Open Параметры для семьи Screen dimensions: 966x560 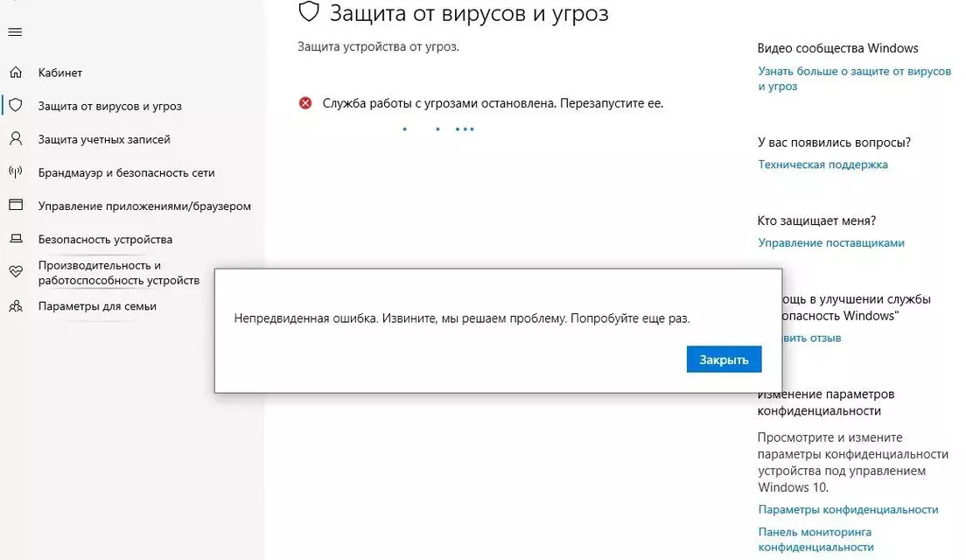pos(97,306)
